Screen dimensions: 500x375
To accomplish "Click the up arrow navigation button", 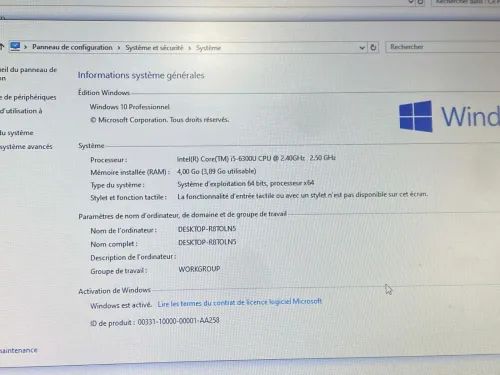I will click(2, 46).
